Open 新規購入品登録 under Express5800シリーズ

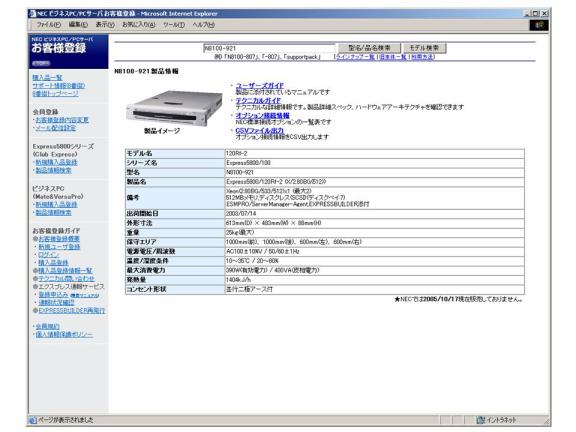56,162
